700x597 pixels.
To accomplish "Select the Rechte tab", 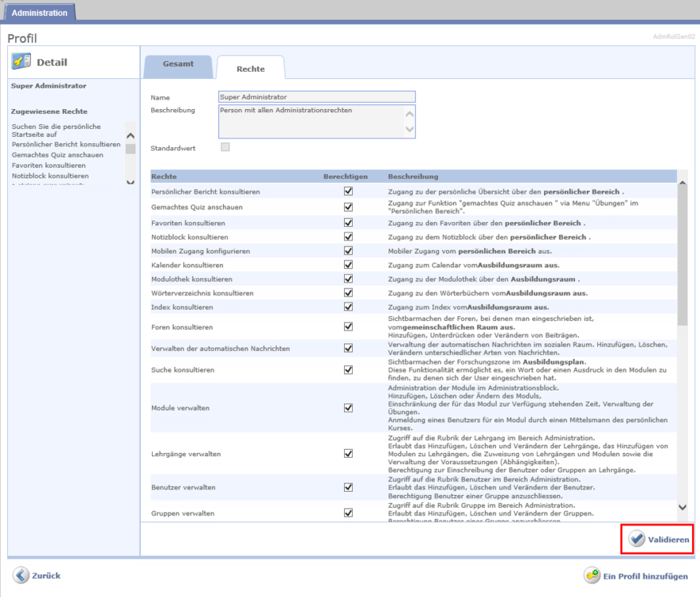I will [251, 69].
